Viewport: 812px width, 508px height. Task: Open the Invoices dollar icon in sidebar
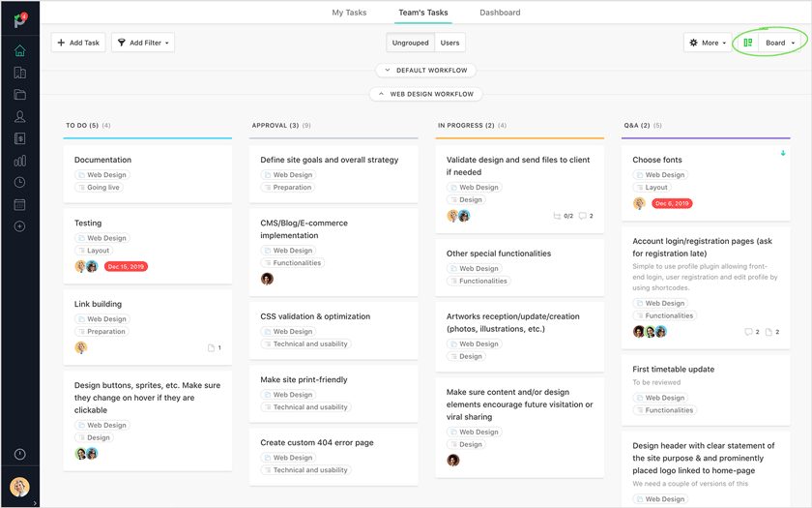coord(19,138)
